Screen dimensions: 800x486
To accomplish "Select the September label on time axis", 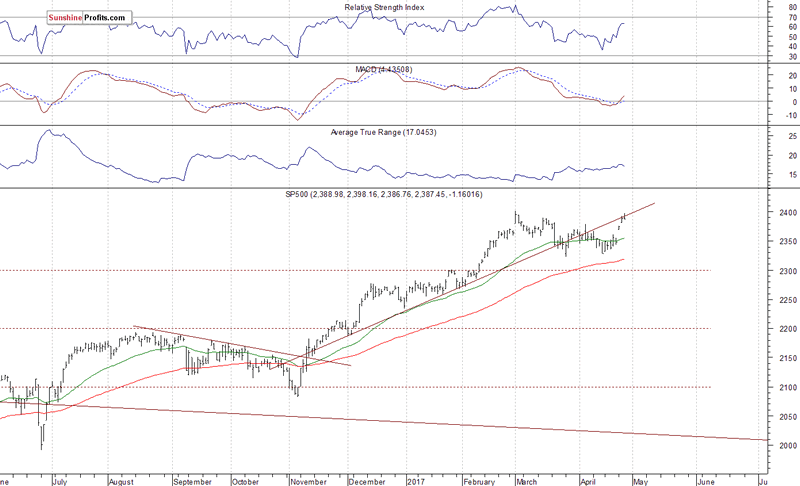I will [x=193, y=480].
